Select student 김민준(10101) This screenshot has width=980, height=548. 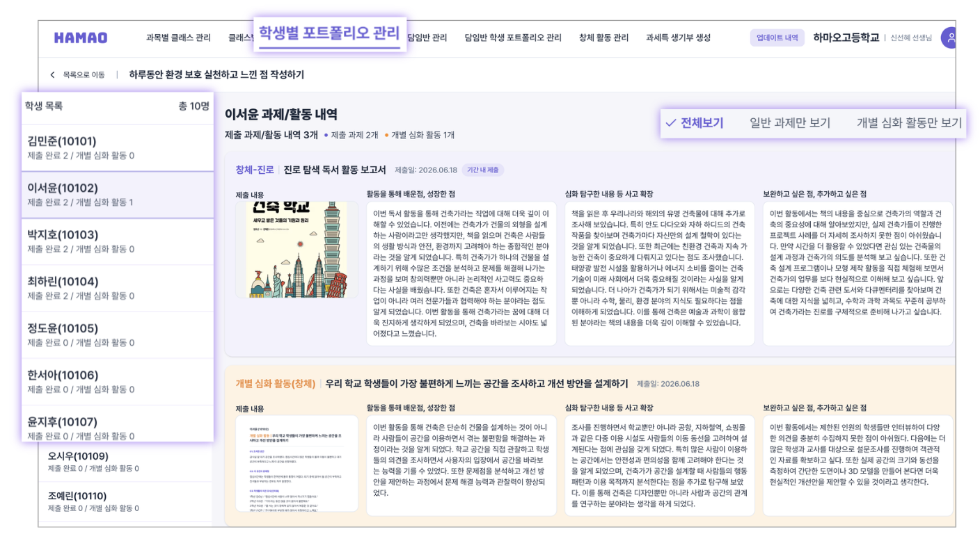[x=118, y=147]
